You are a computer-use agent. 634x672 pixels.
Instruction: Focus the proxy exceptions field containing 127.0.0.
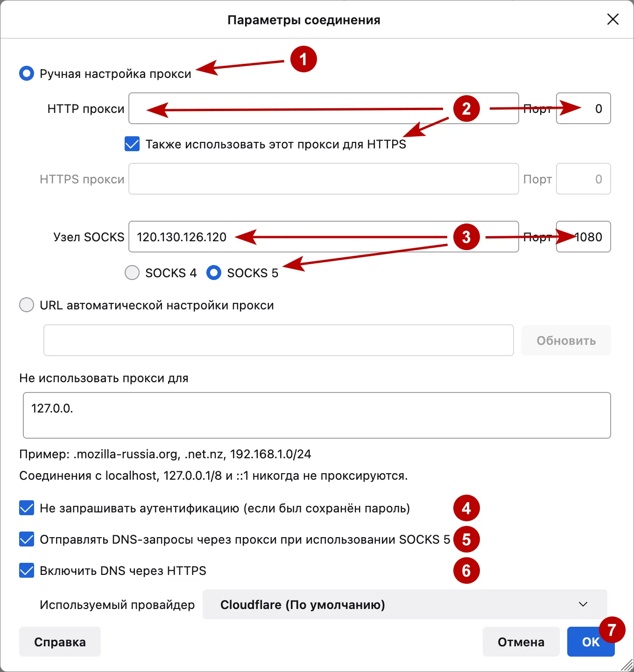click(317, 415)
